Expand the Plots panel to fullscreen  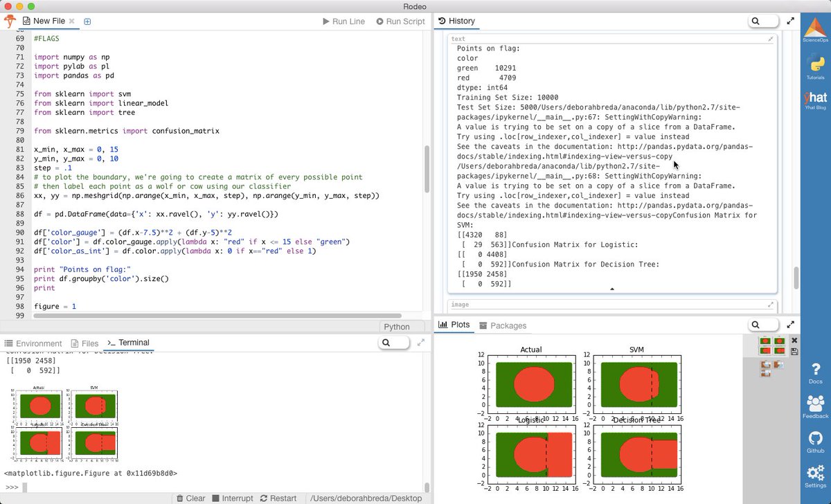[x=791, y=325]
